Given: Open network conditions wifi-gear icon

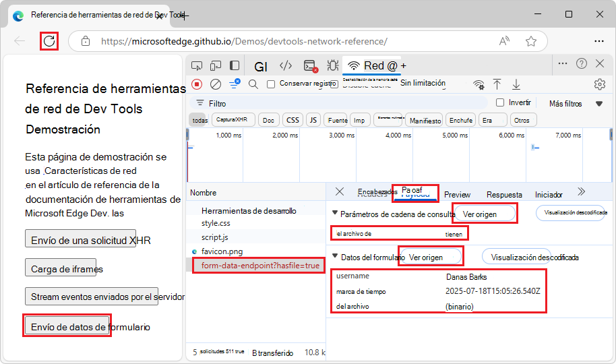Looking at the screenshot, I should (479, 84).
